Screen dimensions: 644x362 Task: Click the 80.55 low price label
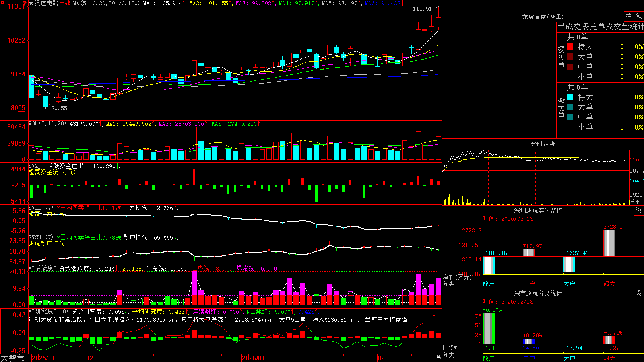click(59, 108)
